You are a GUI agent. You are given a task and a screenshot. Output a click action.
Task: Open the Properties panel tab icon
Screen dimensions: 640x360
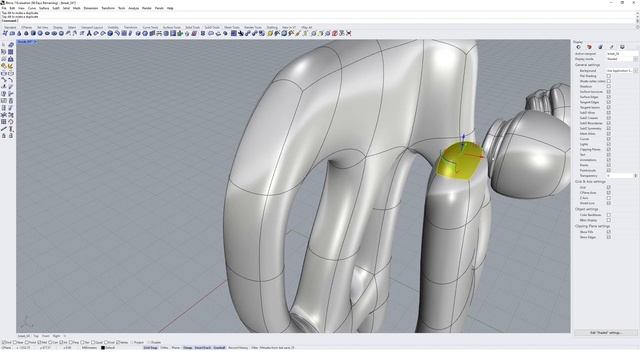pyautogui.click(x=578, y=47)
